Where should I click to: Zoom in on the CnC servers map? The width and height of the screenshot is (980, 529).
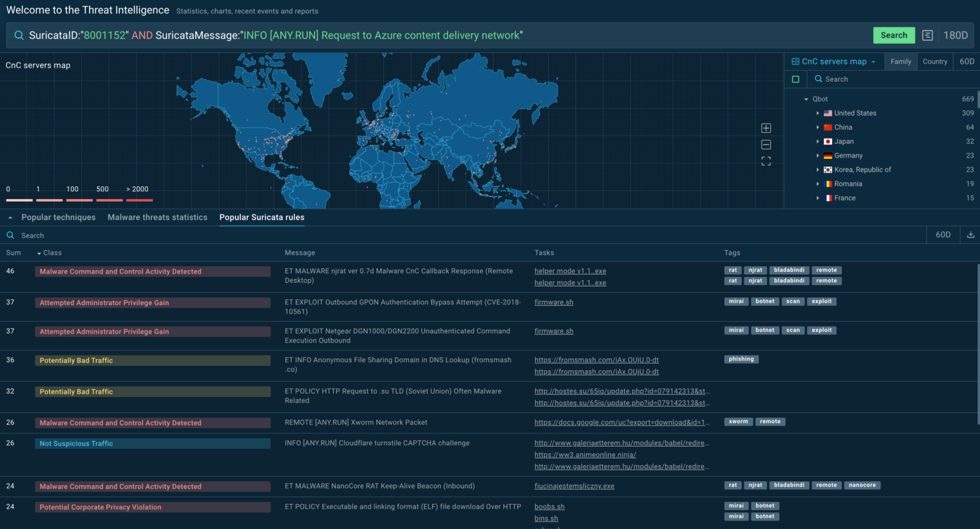(766, 128)
